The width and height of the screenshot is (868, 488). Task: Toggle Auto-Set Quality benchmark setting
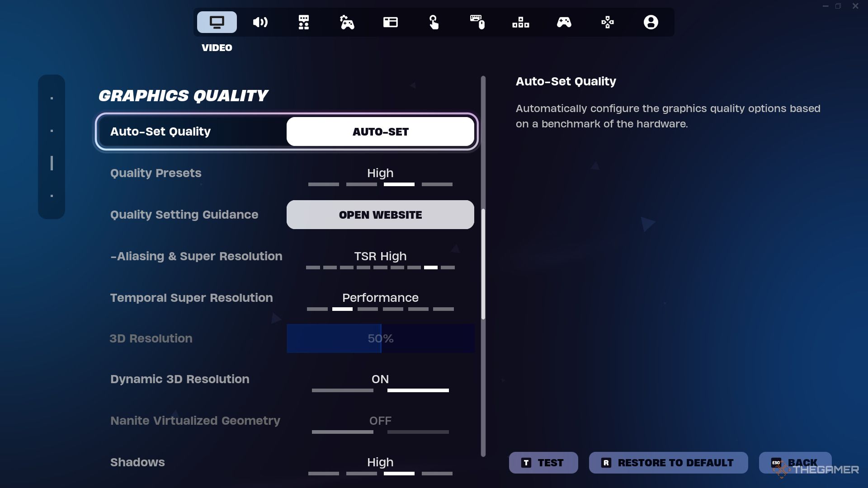[x=380, y=131]
